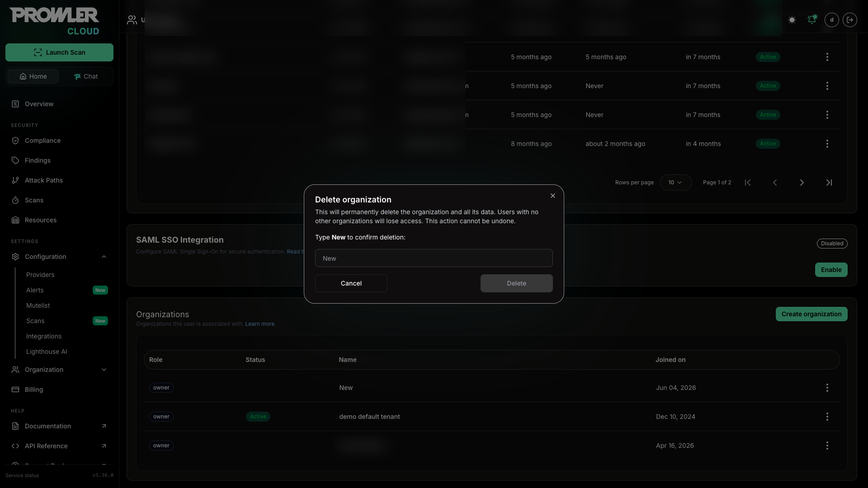Click the sign out icon

pyautogui.click(x=849, y=20)
